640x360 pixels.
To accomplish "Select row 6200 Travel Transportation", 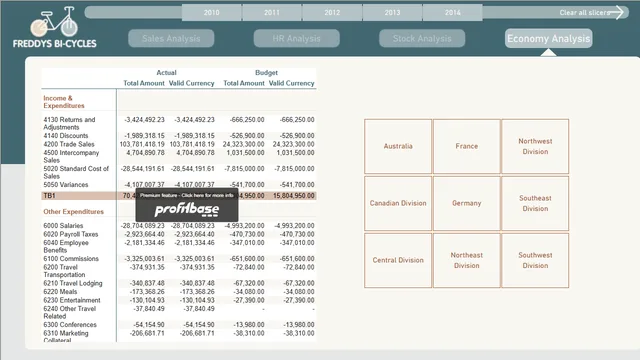I will click(179, 271).
